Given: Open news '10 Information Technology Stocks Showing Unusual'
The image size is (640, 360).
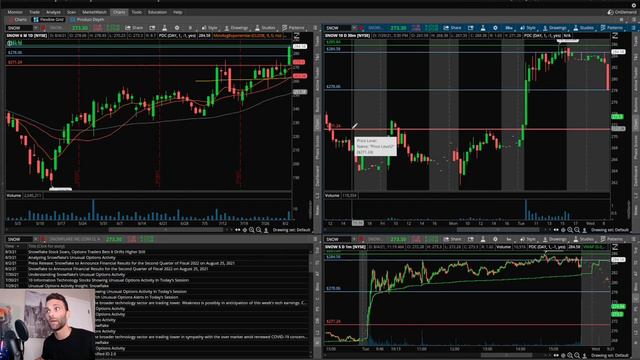Looking at the screenshot, I should tap(108, 280).
